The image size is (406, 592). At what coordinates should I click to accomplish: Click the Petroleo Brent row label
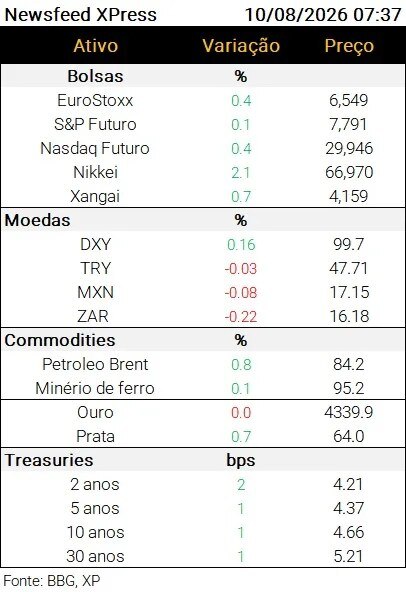pos(95,364)
